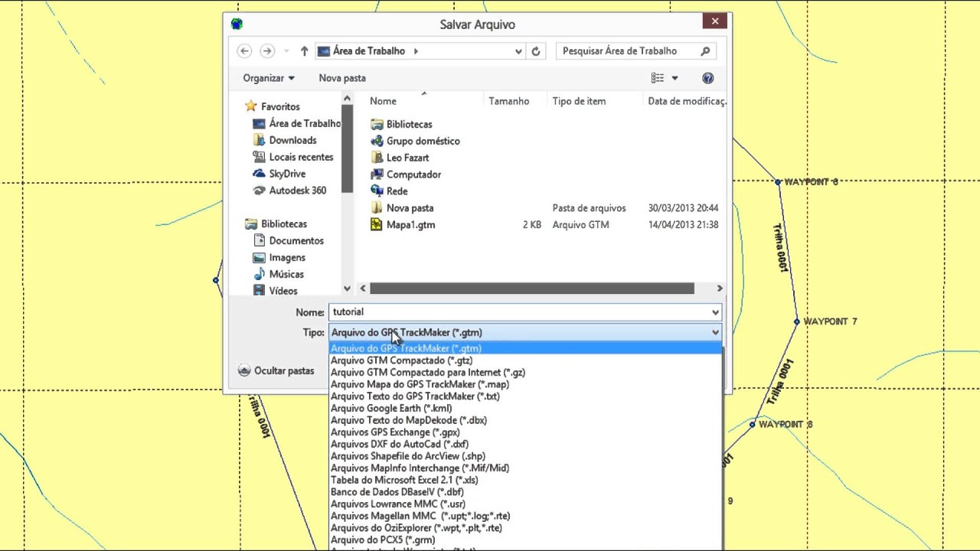
Task: Click the Grupo doméstico icon
Action: pyautogui.click(x=377, y=141)
